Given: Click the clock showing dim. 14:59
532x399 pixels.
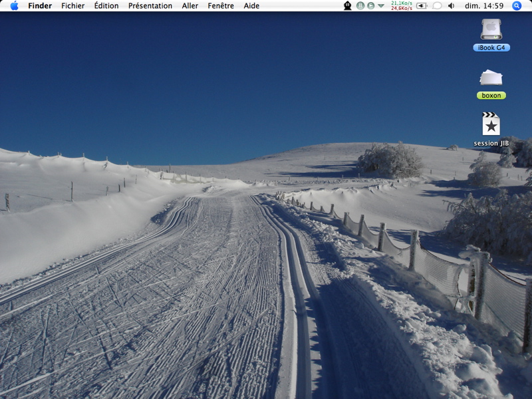Looking at the screenshot, I should (484, 6).
